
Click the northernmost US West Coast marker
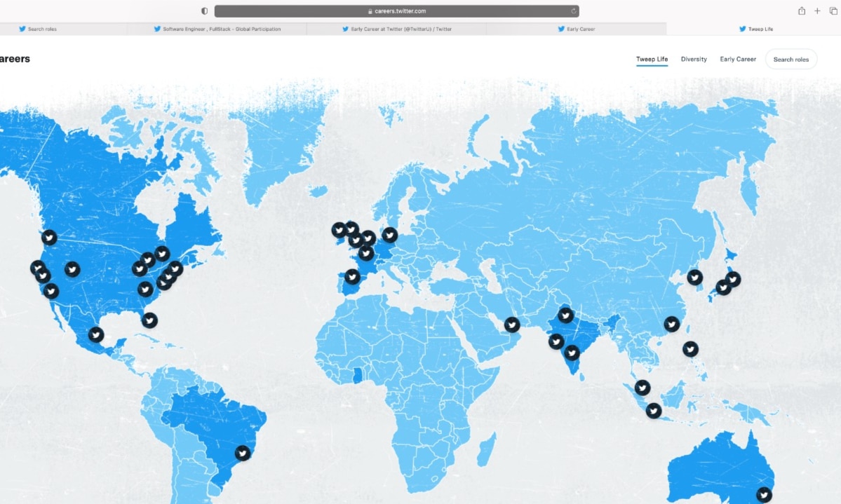pos(49,237)
